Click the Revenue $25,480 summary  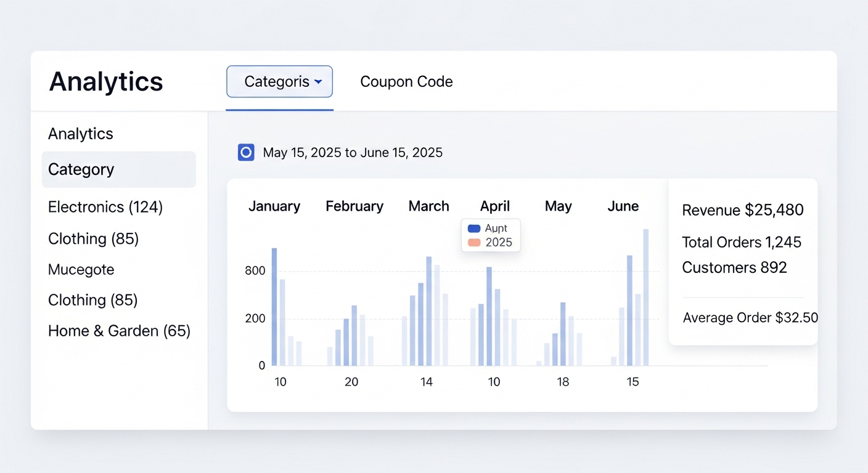point(742,210)
